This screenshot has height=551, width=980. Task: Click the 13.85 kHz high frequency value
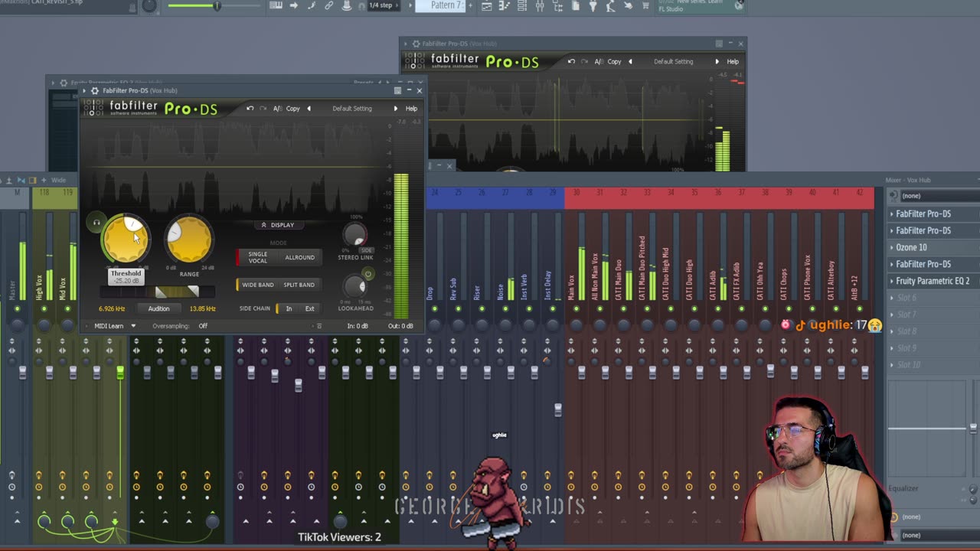click(x=203, y=308)
